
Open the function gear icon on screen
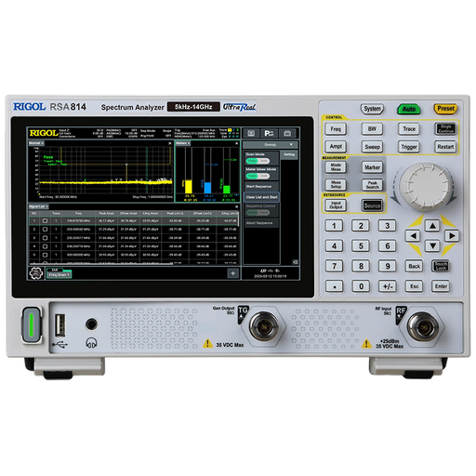pyautogui.click(x=36, y=273)
